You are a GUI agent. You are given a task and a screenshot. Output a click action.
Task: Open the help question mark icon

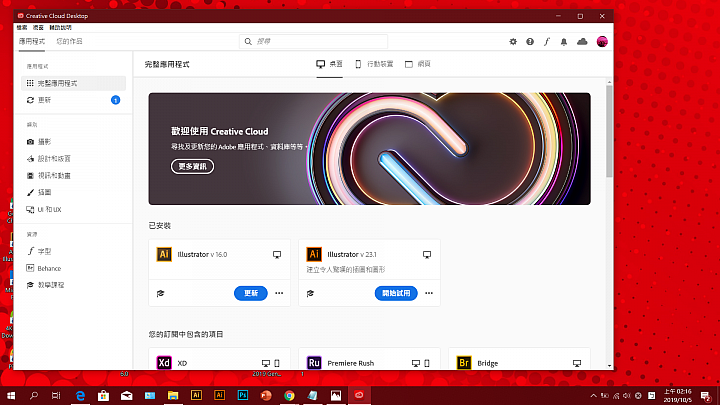[530, 41]
